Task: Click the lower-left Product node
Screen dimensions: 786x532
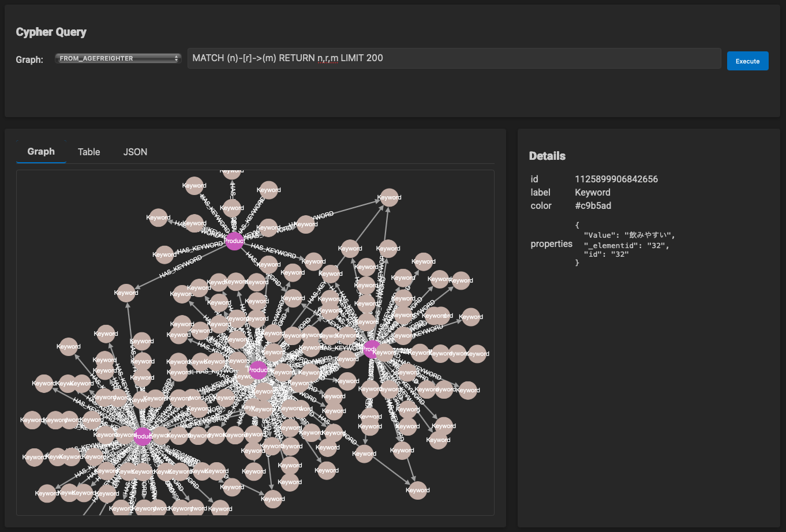Action: [x=143, y=436]
